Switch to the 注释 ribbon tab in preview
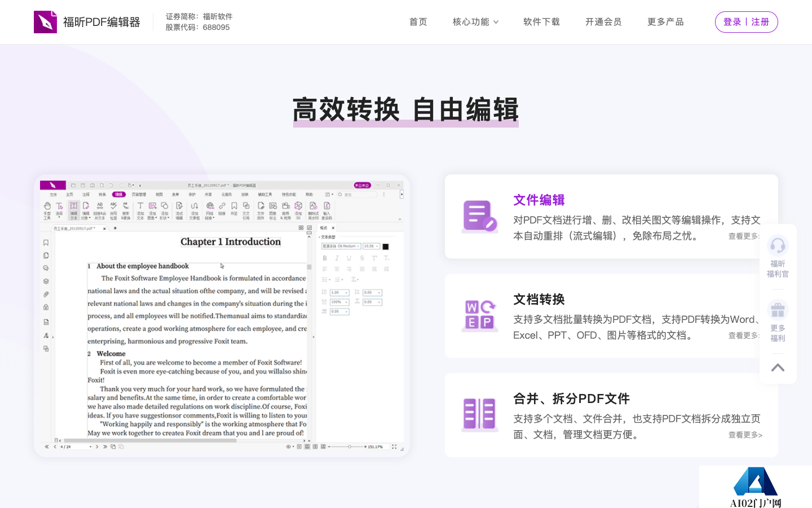812x508 pixels. point(86,194)
